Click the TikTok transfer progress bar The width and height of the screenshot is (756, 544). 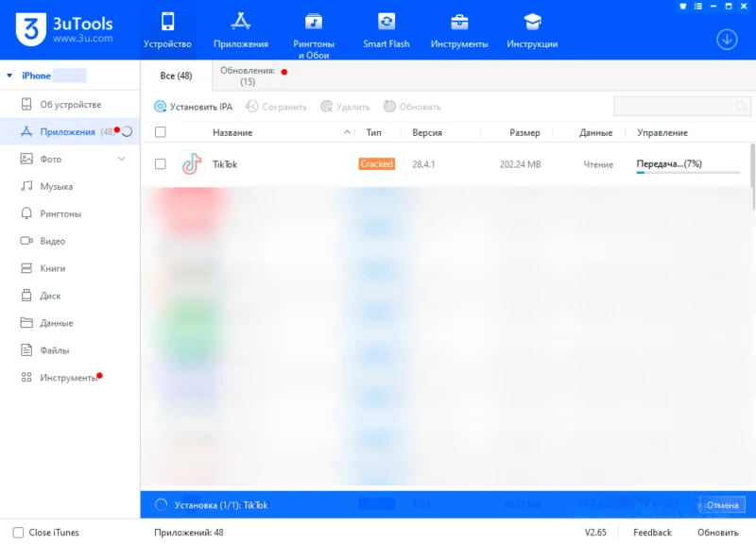688,172
